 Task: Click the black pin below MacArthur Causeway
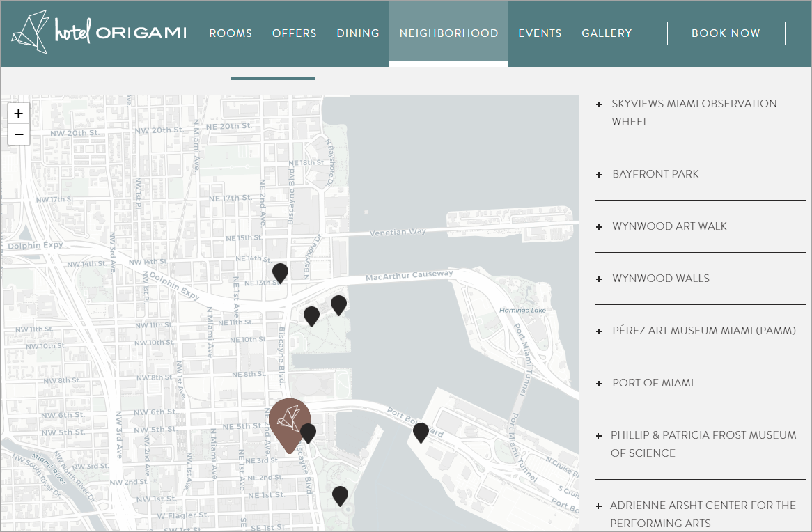338,306
